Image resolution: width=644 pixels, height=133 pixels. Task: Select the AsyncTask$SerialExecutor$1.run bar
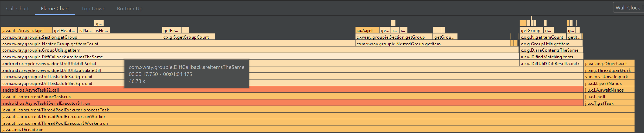pos(292,103)
